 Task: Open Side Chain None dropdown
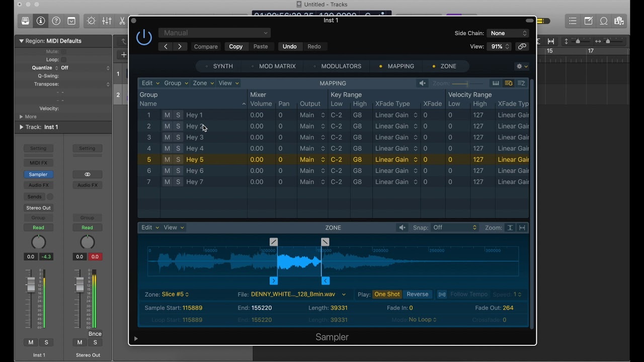508,33
